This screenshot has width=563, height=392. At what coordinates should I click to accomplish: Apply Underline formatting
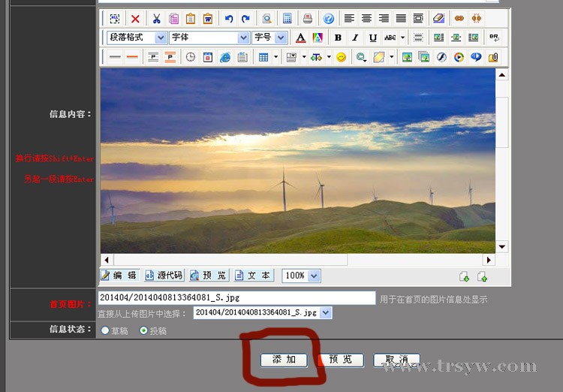(x=373, y=38)
